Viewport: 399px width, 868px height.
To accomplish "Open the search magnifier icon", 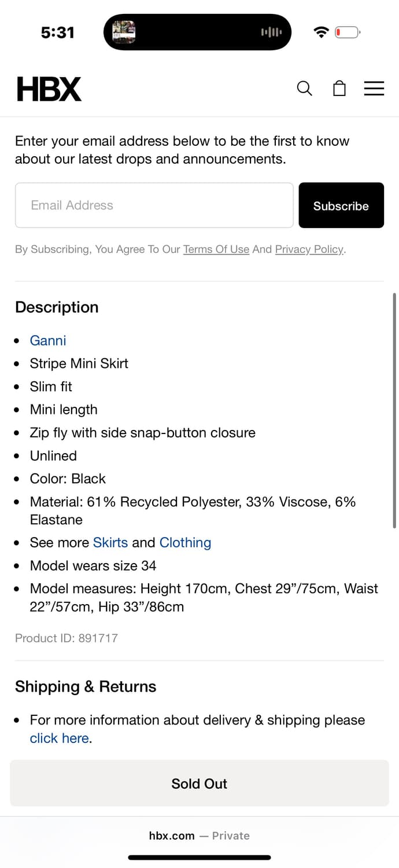I will click(304, 89).
